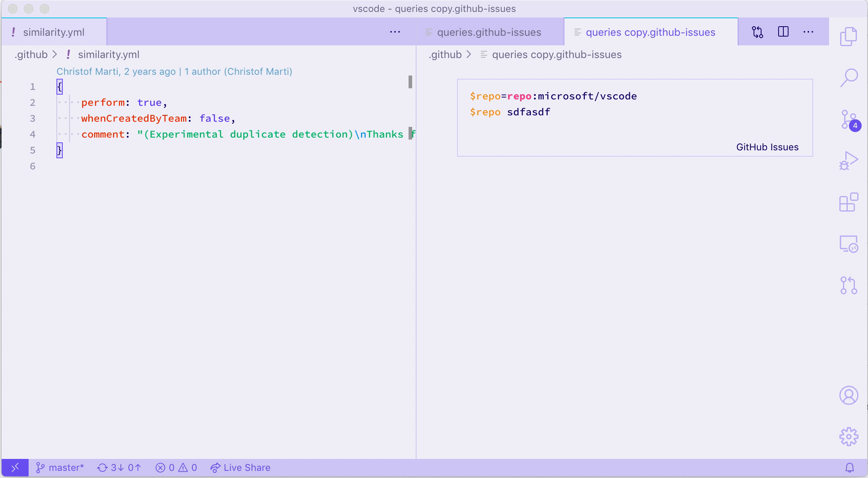Click the master* branch in status bar

click(x=60, y=468)
